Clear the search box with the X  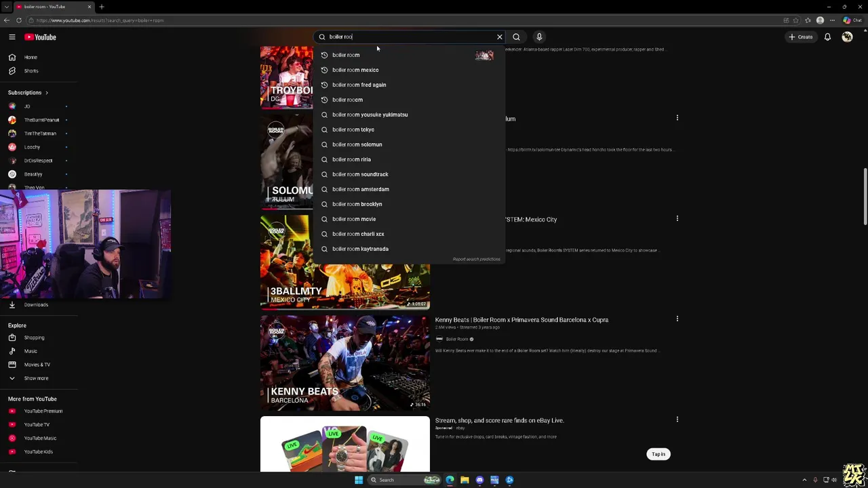[x=500, y=37]
